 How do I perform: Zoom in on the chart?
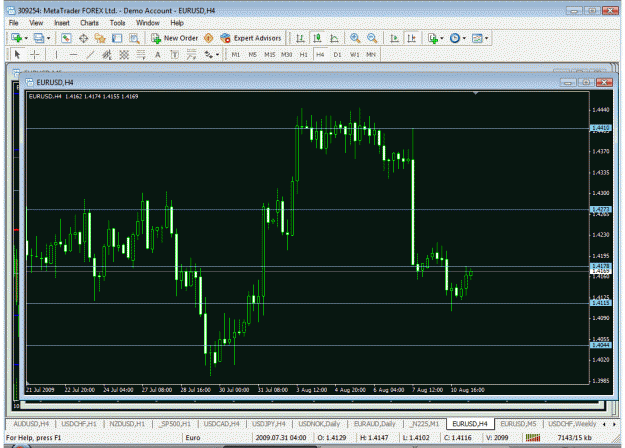point(355,38)
